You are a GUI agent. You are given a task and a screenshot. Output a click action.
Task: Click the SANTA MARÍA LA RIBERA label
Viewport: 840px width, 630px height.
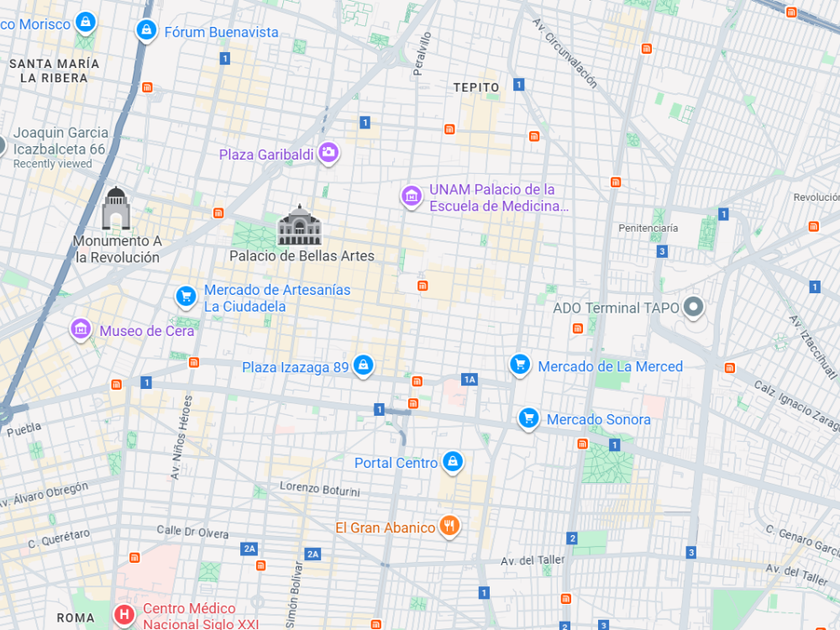pyautogui.click(x=54, y=71)
